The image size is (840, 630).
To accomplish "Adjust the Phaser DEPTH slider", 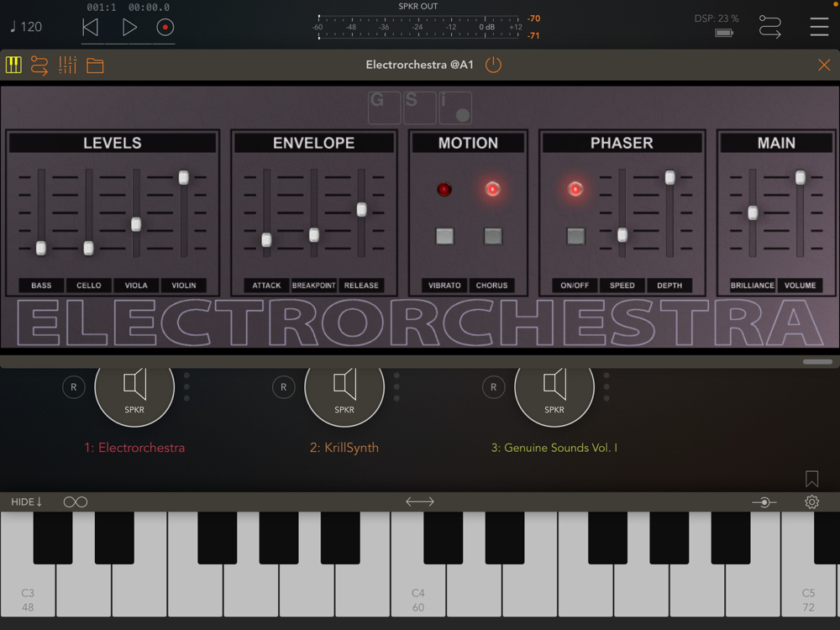I will click(x=670, y=177).
